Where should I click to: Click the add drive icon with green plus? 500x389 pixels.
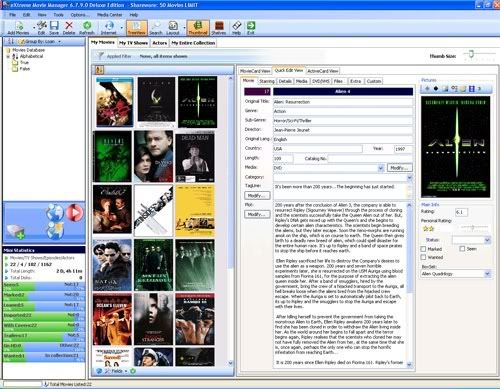coord(15,231)
